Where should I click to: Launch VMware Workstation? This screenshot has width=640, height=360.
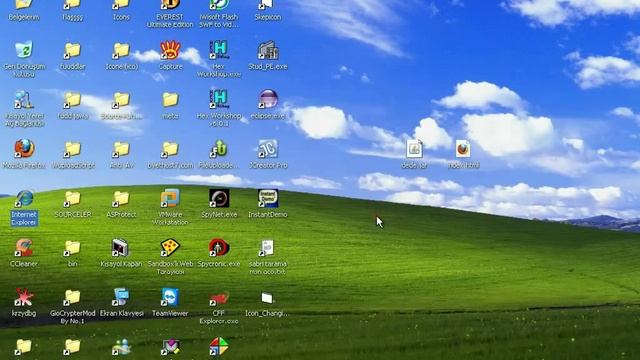tap(170, 198)
